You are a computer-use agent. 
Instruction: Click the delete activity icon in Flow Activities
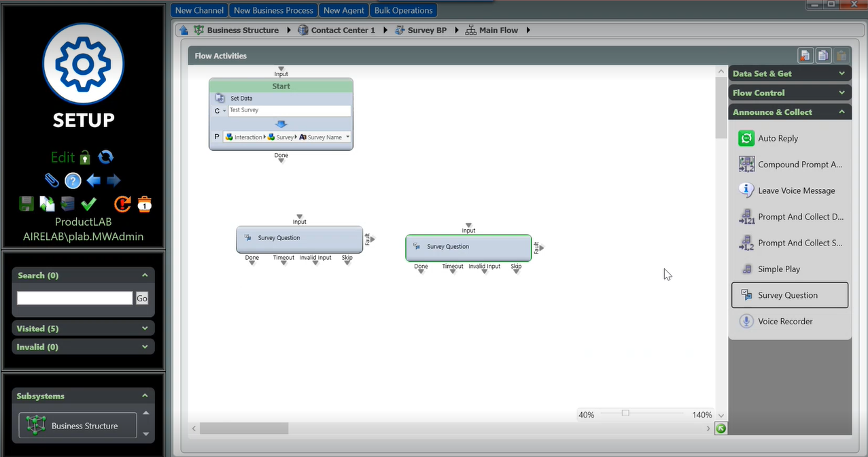805,56
